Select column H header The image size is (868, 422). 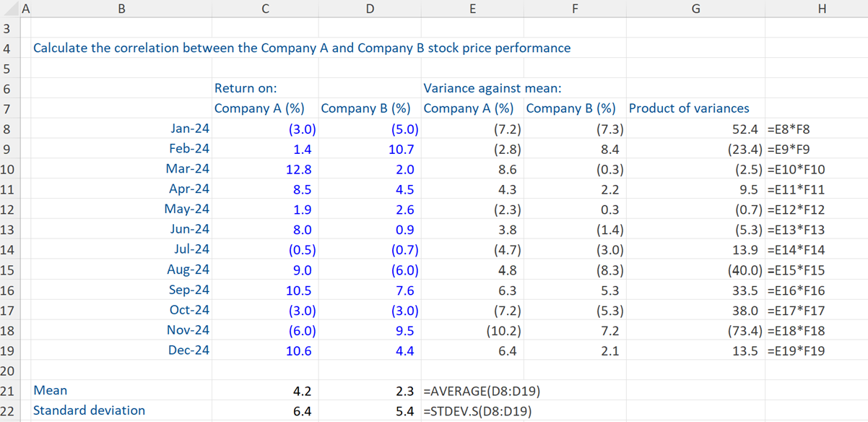pyautogui.click(x=822, y=8)
